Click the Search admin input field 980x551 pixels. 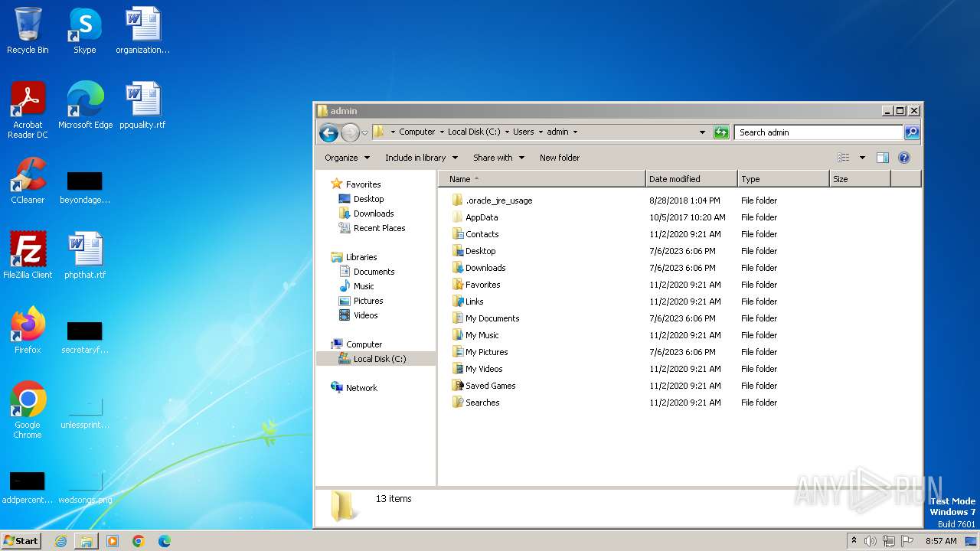click(818, 132)
